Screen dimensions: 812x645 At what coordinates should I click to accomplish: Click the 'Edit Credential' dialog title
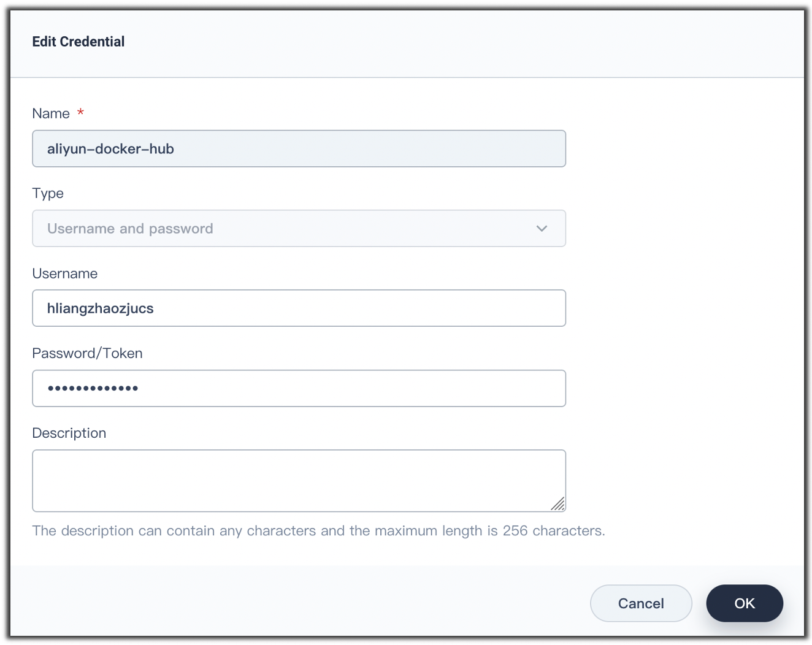pos(78,42)
